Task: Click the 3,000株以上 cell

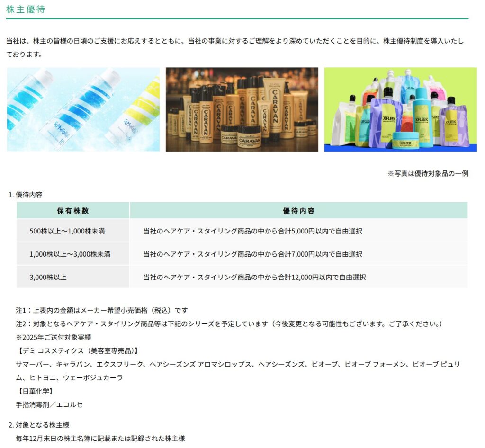Action: point(73,277)
